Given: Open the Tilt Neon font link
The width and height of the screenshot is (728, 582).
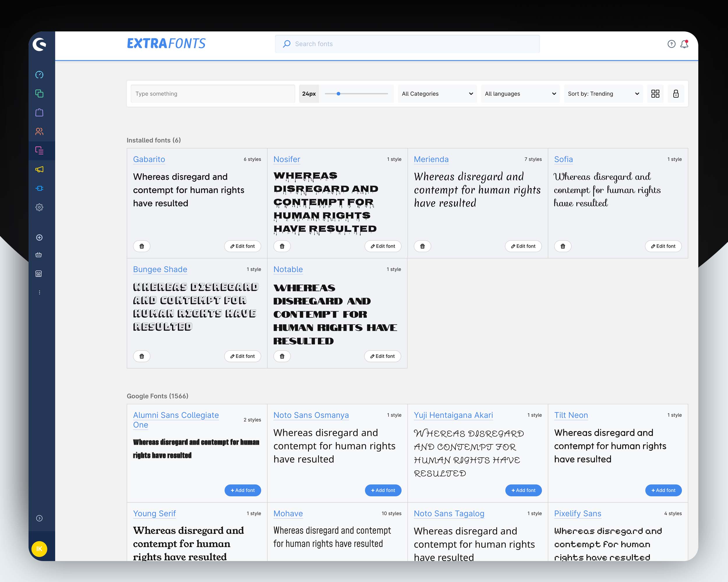Looking at the screenshot, I should tap(571, 415).
